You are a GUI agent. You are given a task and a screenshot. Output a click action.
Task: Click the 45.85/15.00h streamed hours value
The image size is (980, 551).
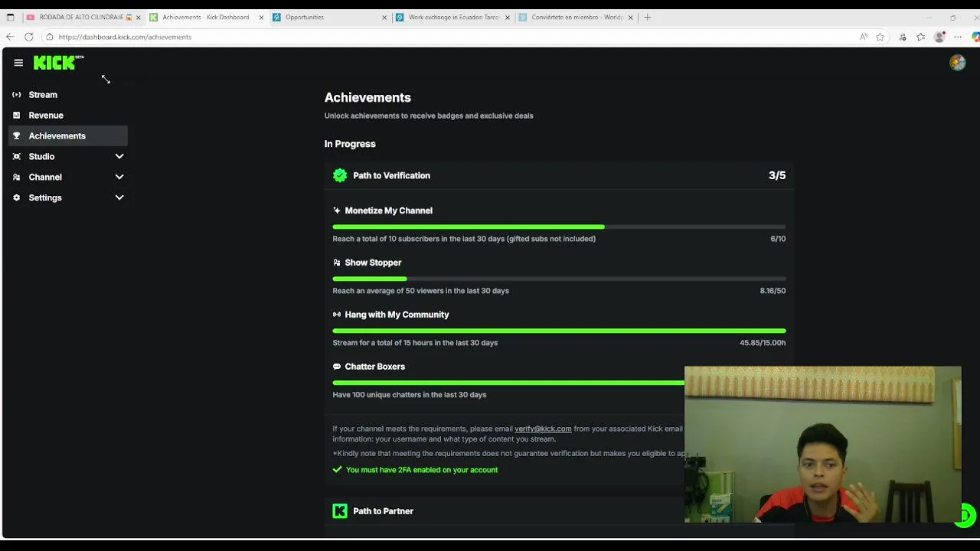[763, 343]
